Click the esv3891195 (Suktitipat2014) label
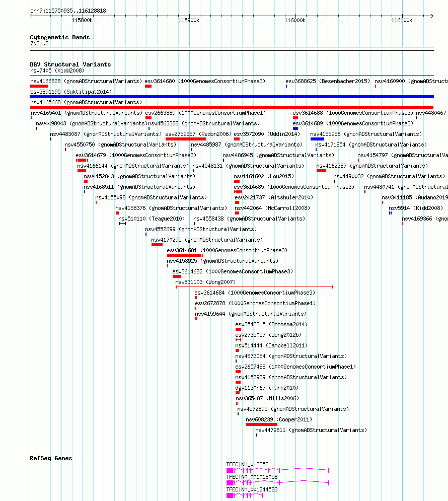448x501 pixels. tap(71, 92)
